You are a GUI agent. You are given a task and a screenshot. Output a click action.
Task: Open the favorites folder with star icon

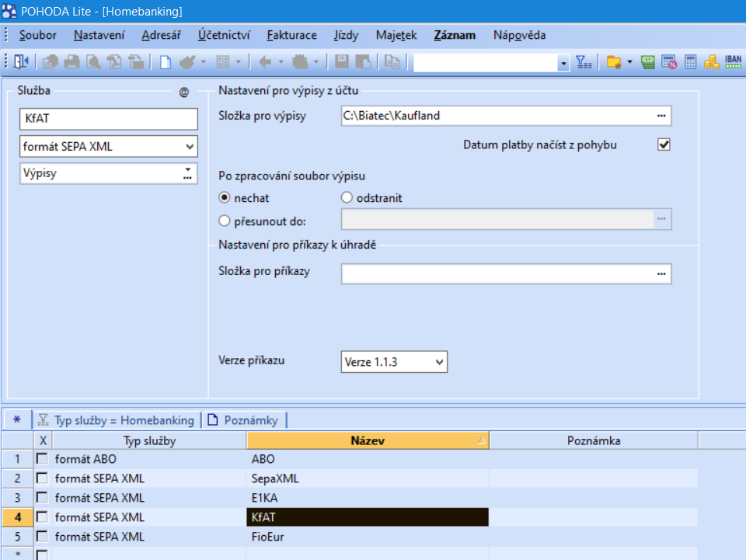tap(614, 63)
